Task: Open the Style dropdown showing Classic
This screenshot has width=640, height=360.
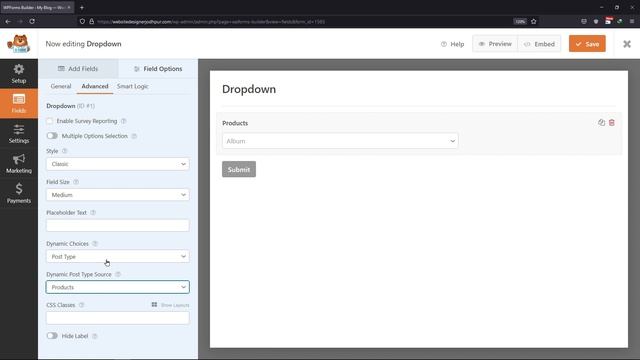Action: (118, 164)
